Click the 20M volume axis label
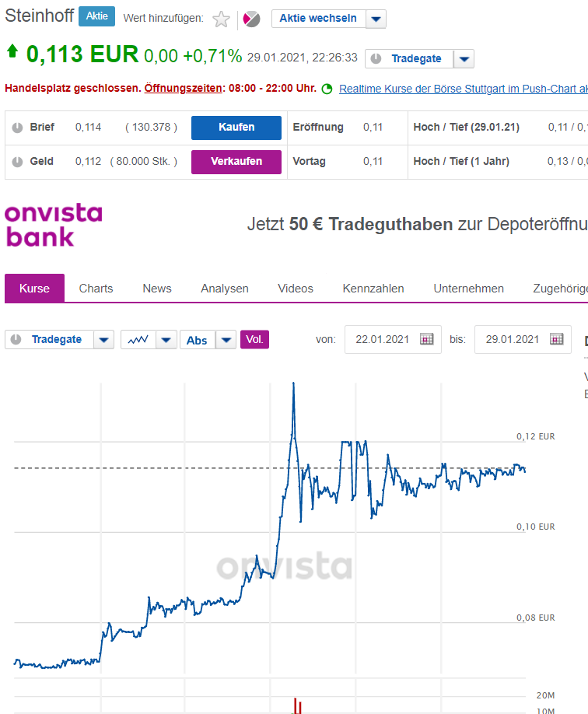The width and height of the screenshot is (588, 714). [x=546, y=695]
